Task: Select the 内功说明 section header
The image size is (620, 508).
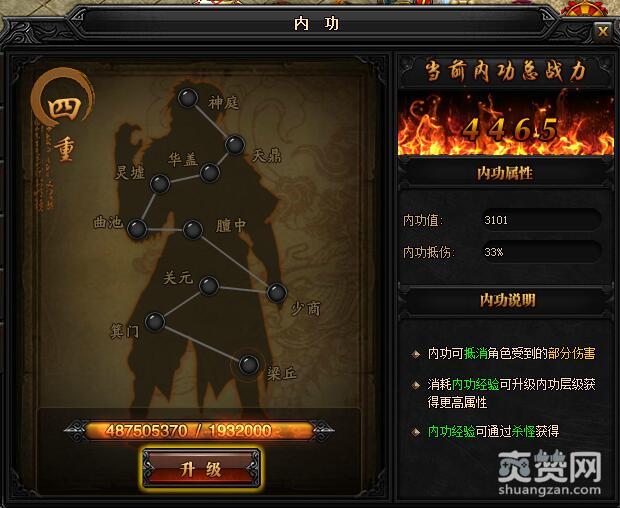Action: click(x=507, y=300)
